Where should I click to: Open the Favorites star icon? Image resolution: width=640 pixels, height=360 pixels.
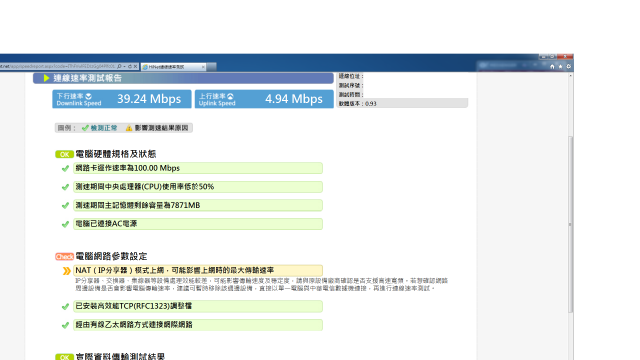(560, 67)
